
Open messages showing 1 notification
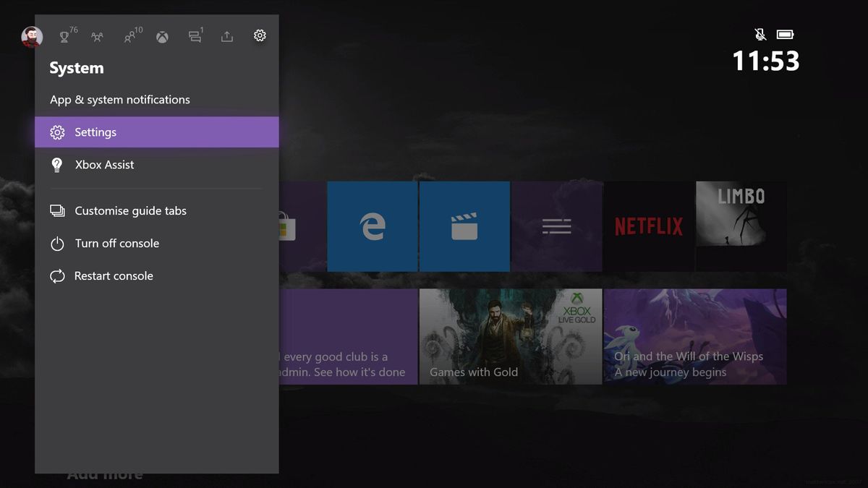point(194,35)
